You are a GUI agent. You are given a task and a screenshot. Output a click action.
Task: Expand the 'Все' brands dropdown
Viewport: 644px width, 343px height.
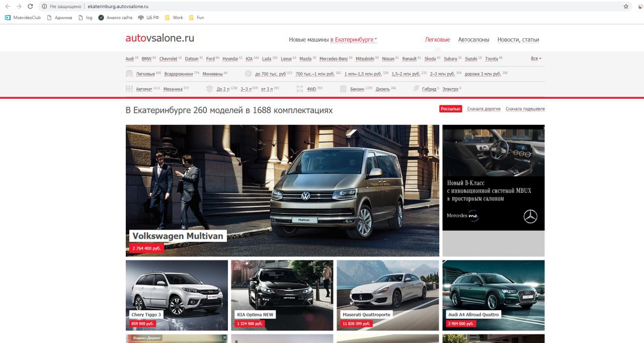pos(536,59)
